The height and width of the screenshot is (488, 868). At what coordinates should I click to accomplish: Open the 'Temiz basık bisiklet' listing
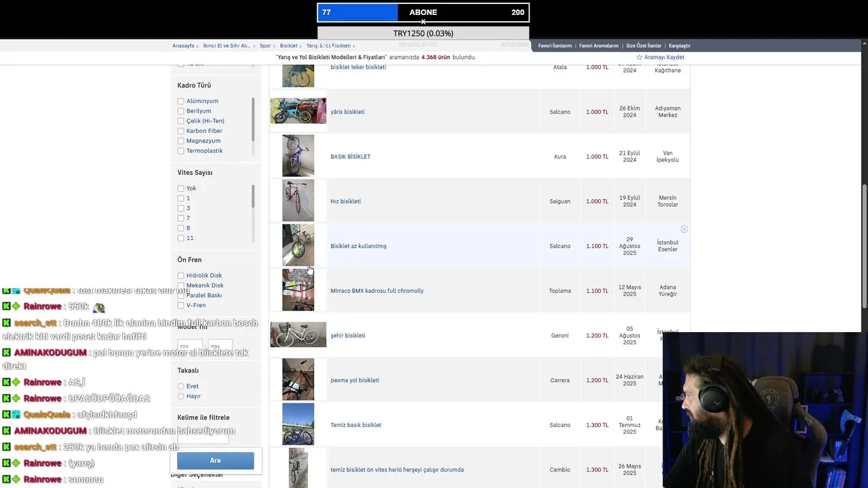[x=355, y=425]
